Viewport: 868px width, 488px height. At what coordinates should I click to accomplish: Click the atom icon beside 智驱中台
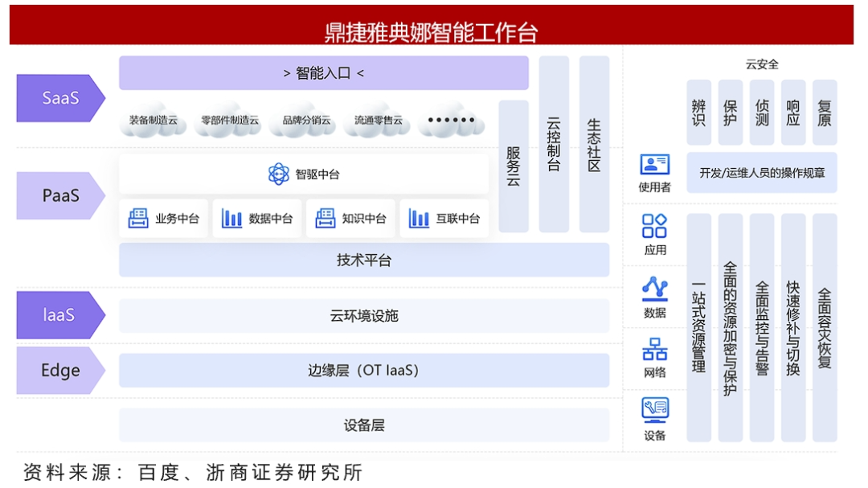(x=278, y=174)
